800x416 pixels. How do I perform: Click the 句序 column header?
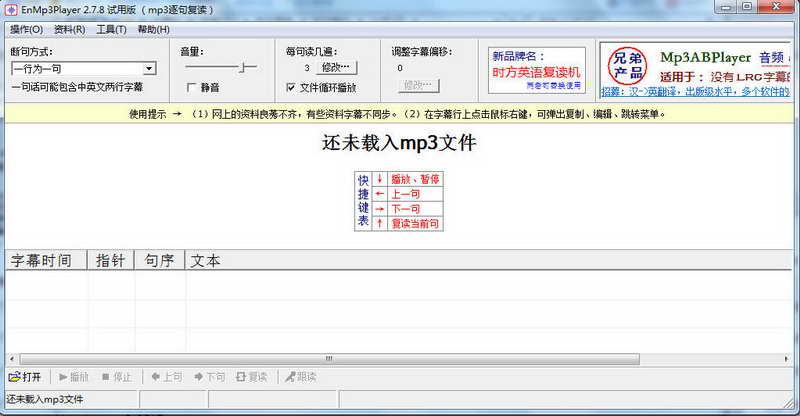(x=159, y=260)
